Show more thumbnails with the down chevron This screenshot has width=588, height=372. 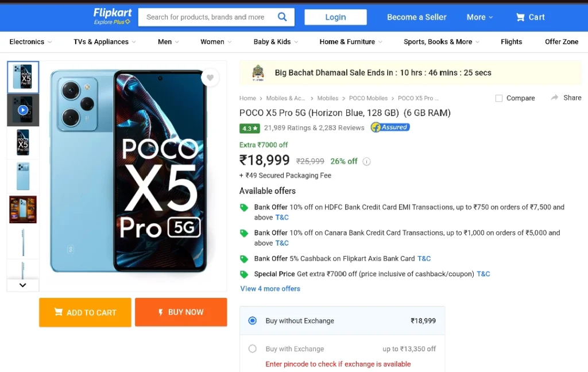tap(23, 285)
